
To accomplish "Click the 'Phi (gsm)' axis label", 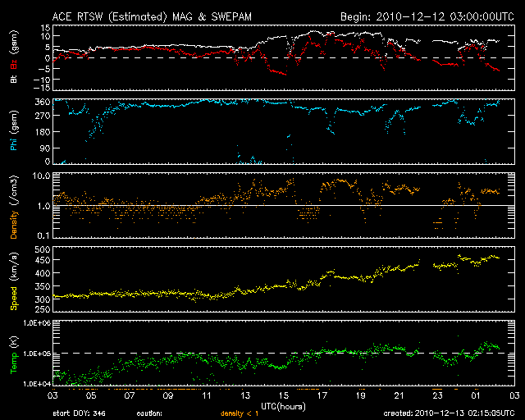I will (x=14, y=130).
